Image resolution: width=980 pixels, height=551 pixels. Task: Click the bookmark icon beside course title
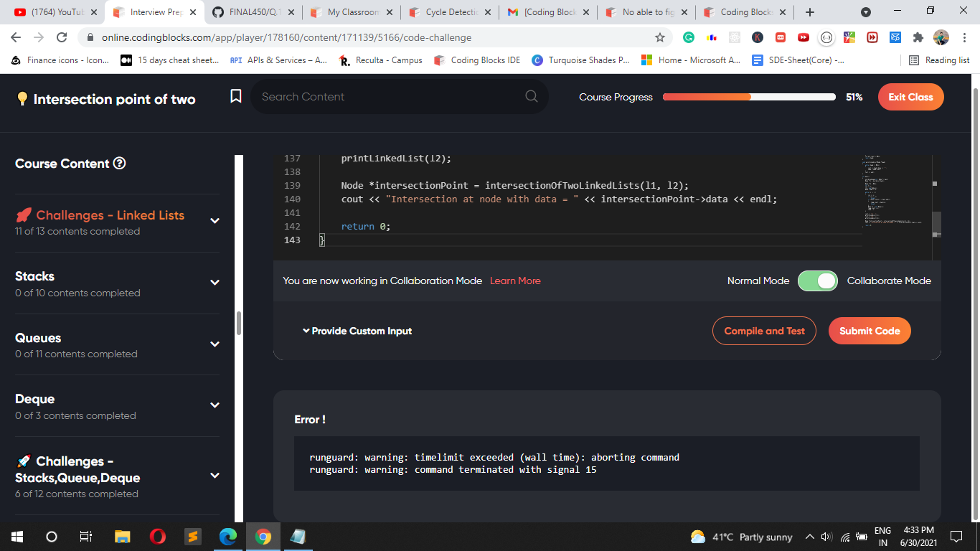(x=235, y=96)
